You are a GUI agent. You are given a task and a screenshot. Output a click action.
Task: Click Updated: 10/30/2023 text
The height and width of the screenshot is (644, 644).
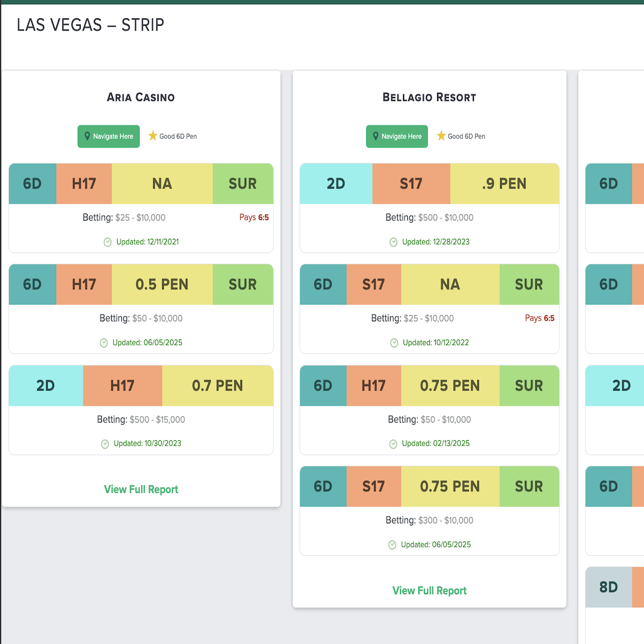[147, 444]
